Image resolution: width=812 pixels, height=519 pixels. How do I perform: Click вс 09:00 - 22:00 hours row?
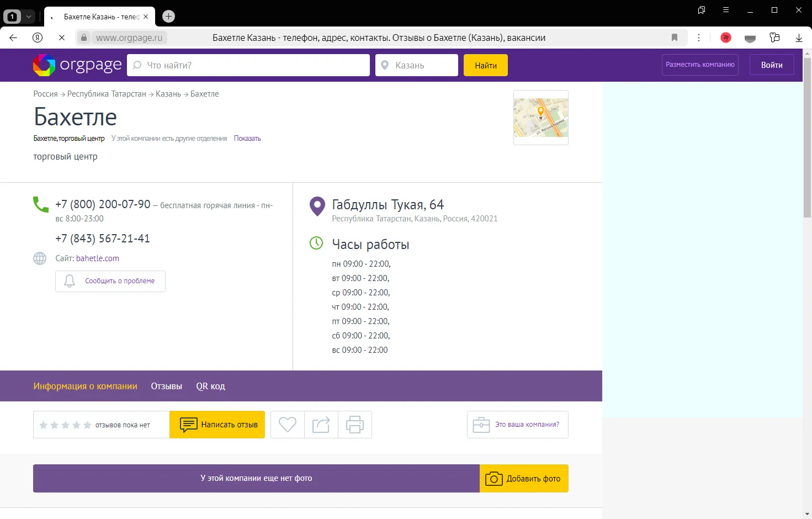coord(360,350)
